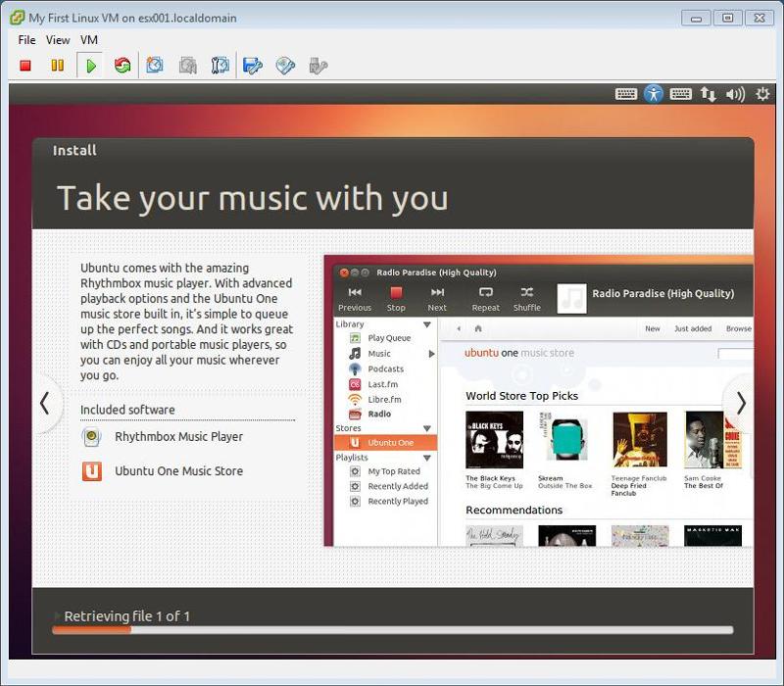Open the network up-down arrows indicator
Screen dimensions: 784x686
708,94
